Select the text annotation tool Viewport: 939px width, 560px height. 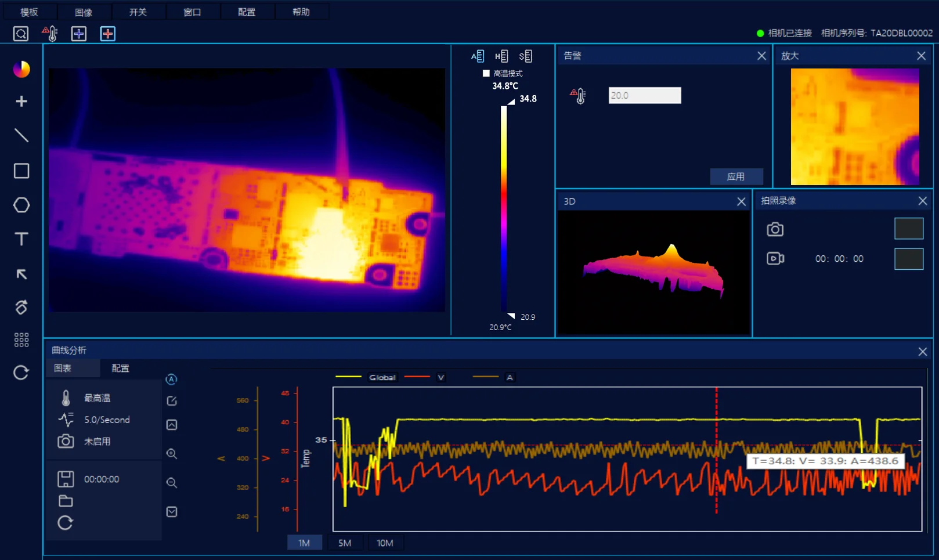click(x=21, y=239)
